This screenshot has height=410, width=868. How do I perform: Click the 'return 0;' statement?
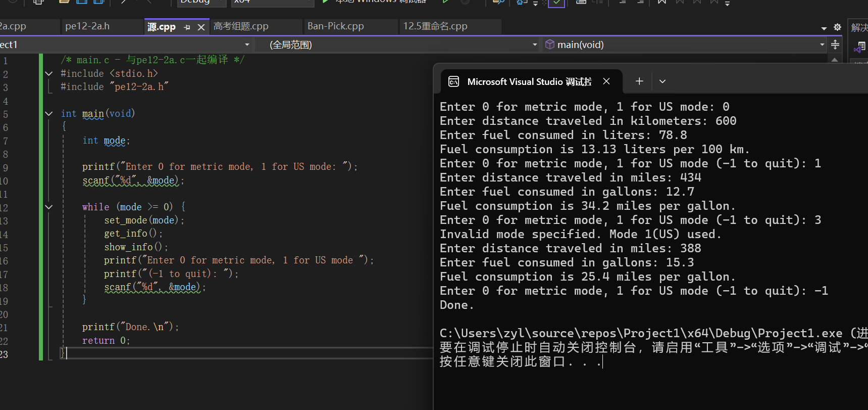[x=106, y=341]
